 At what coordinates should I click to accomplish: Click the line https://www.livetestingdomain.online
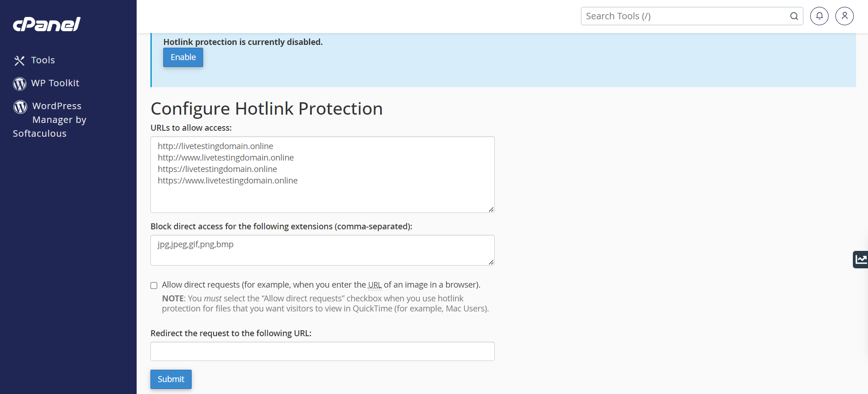(x=227, y=180)
